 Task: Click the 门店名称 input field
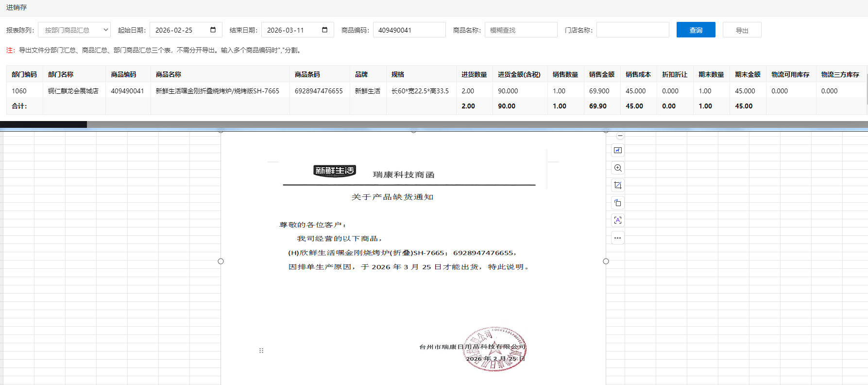(632, 30)
